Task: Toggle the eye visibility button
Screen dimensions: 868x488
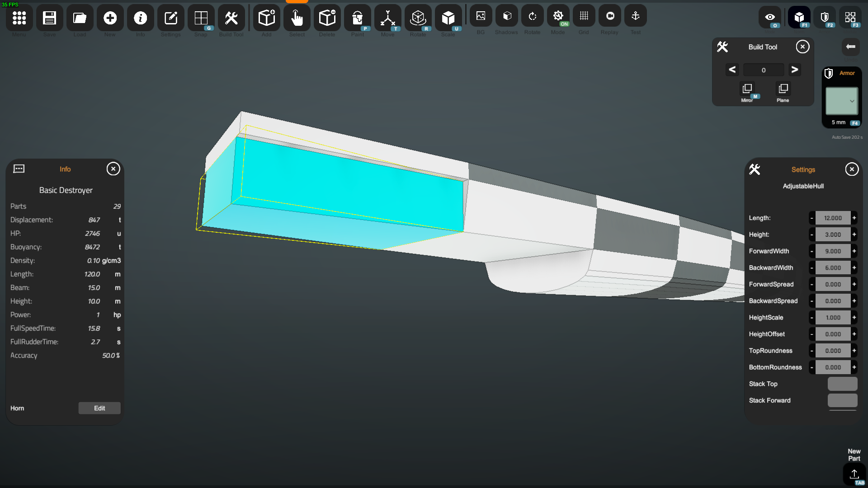Action: 770,18
